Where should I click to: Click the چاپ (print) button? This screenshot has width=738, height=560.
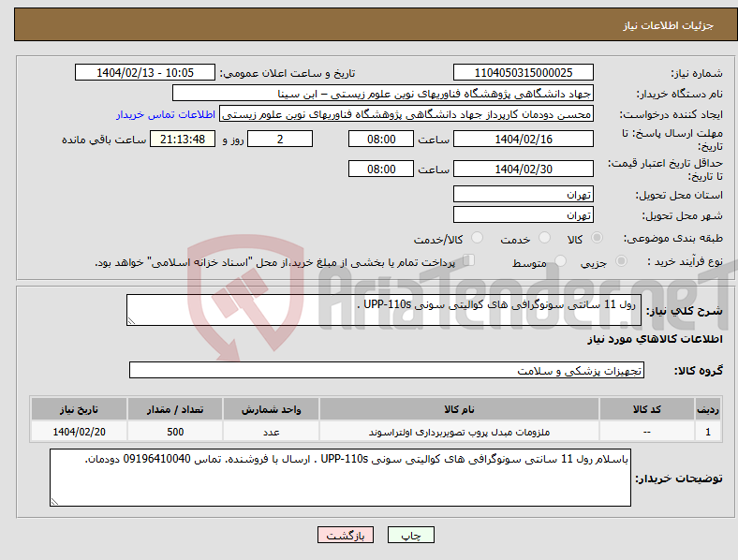pos(410,535)
